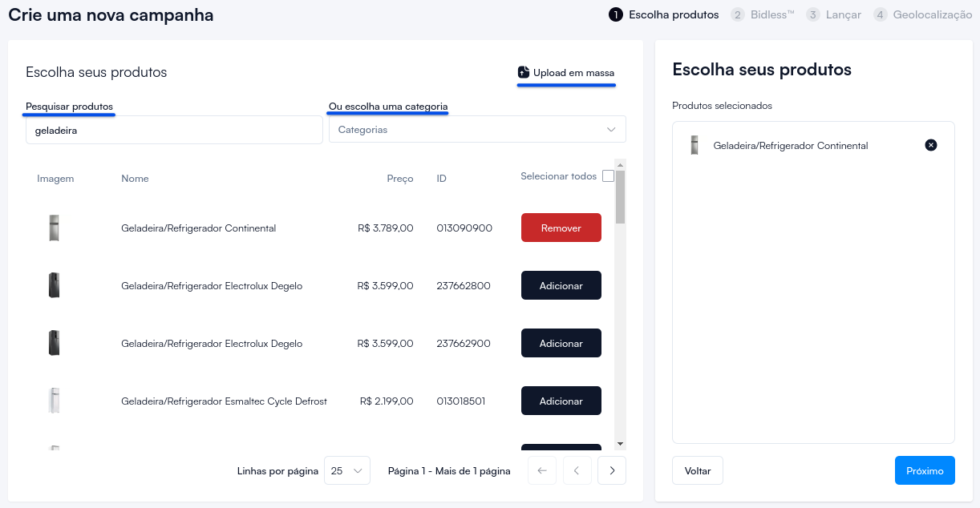Image resolution: width=980 pixels, height=508 pixels.
Task: Click selected product thumbnail in right panel
Action: [695, 145]
